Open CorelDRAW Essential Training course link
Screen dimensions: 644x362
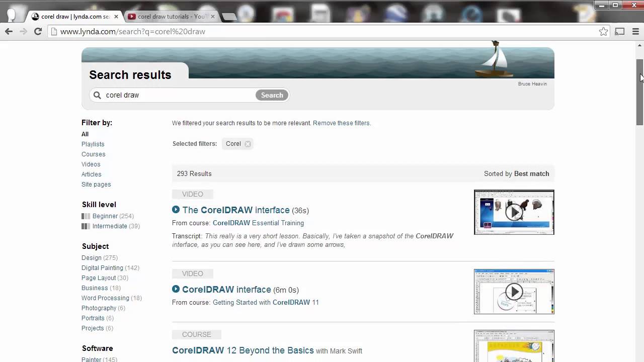[x=258, y=223]
